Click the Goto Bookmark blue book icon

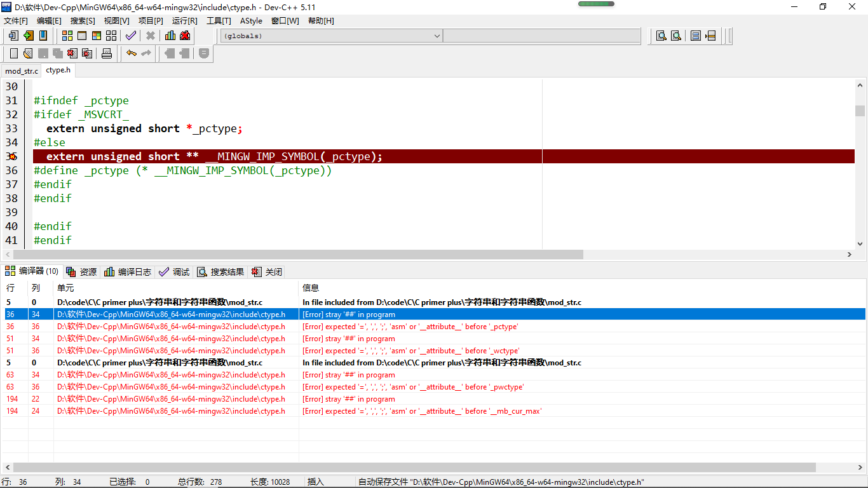click(43, 36)
